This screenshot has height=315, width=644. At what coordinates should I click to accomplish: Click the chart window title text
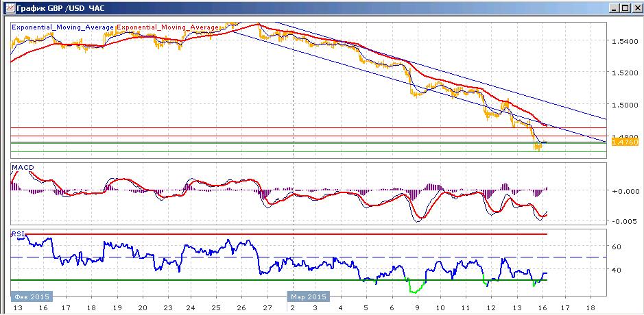(61, 8)
